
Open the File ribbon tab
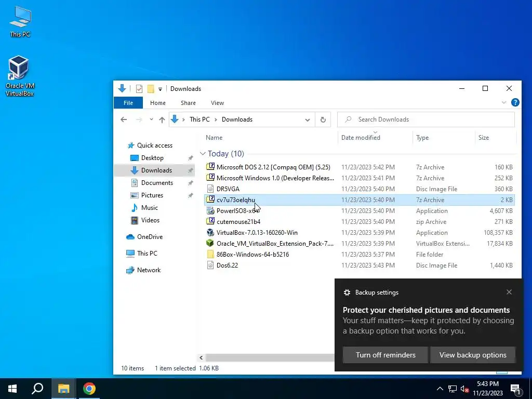point(128,103)
